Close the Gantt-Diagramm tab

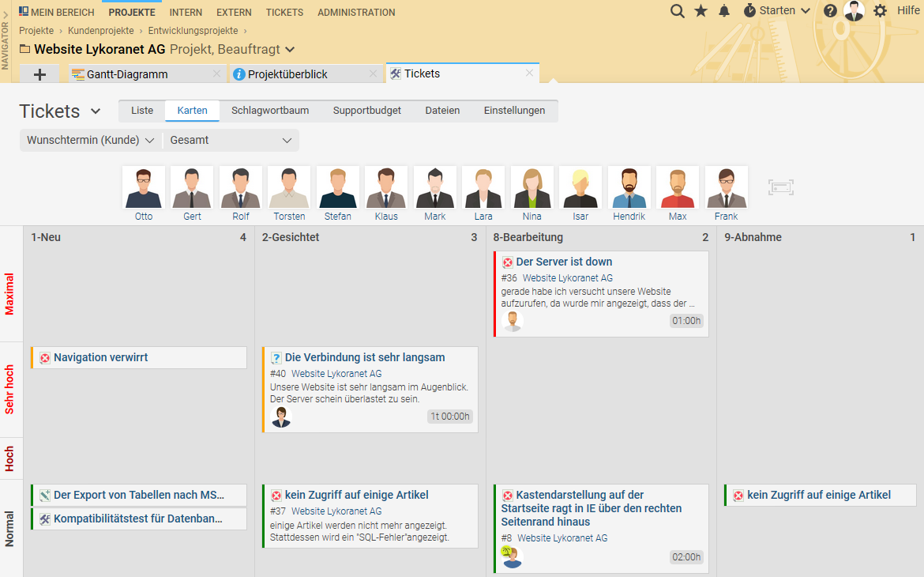216,74
